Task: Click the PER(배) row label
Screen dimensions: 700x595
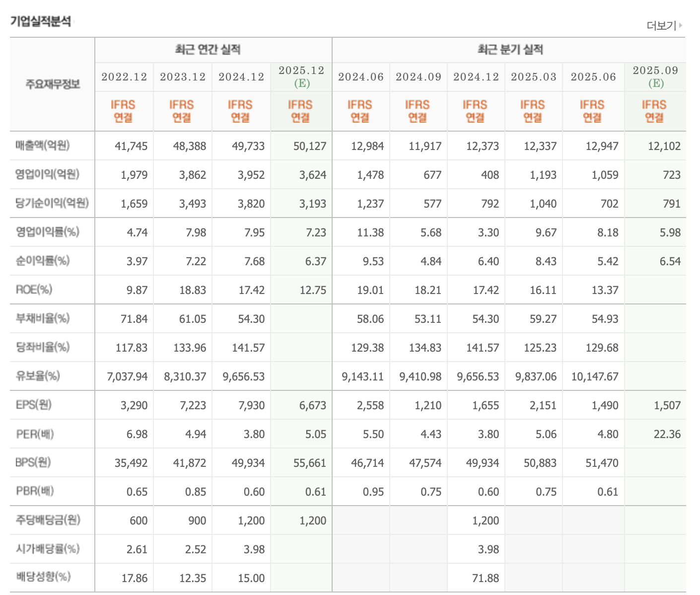Action: pyautogui.click(x=35, y=434)
